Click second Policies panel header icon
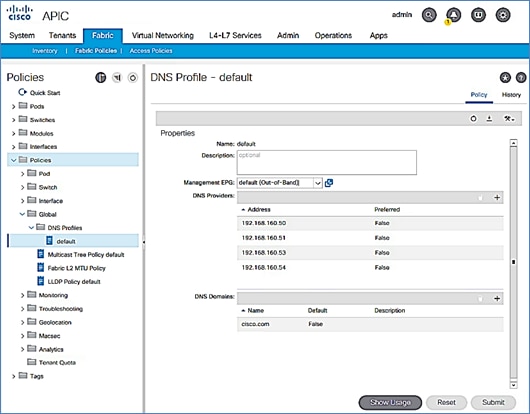 tap(117, 78)
